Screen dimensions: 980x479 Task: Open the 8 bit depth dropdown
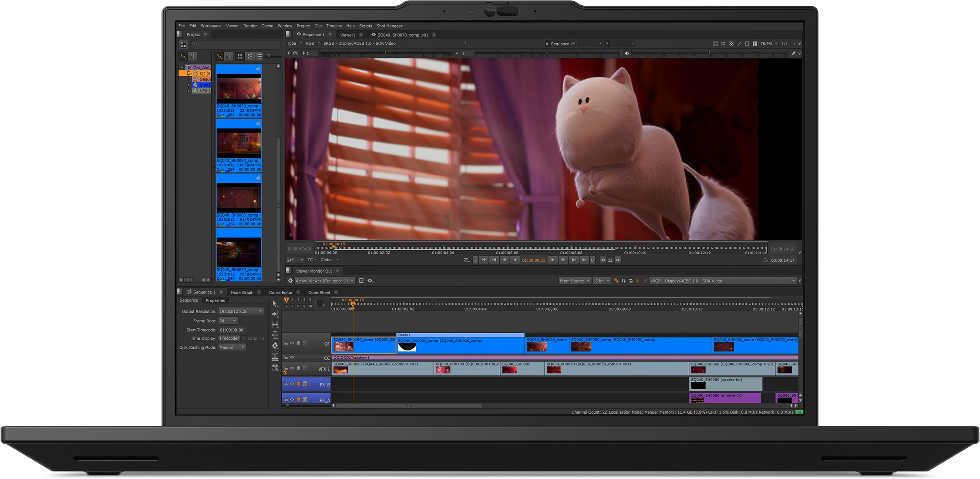click(603, 281)
